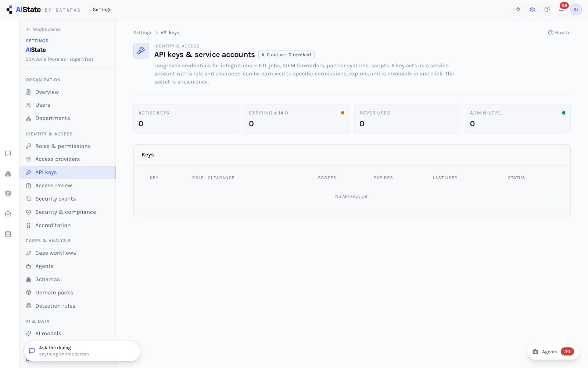Open the Agents panel button
The height and width of the screenshot is (368, 588).
pyautogui.click(x=553, y=352)
